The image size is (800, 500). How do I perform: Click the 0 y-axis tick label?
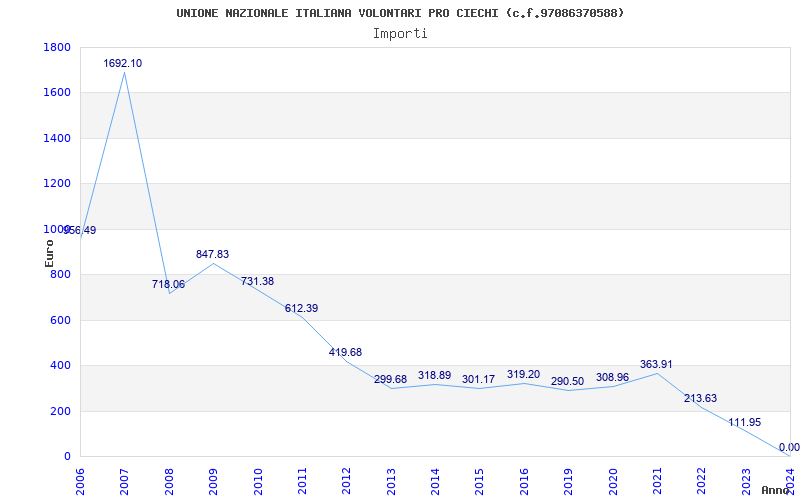[67, 457]
